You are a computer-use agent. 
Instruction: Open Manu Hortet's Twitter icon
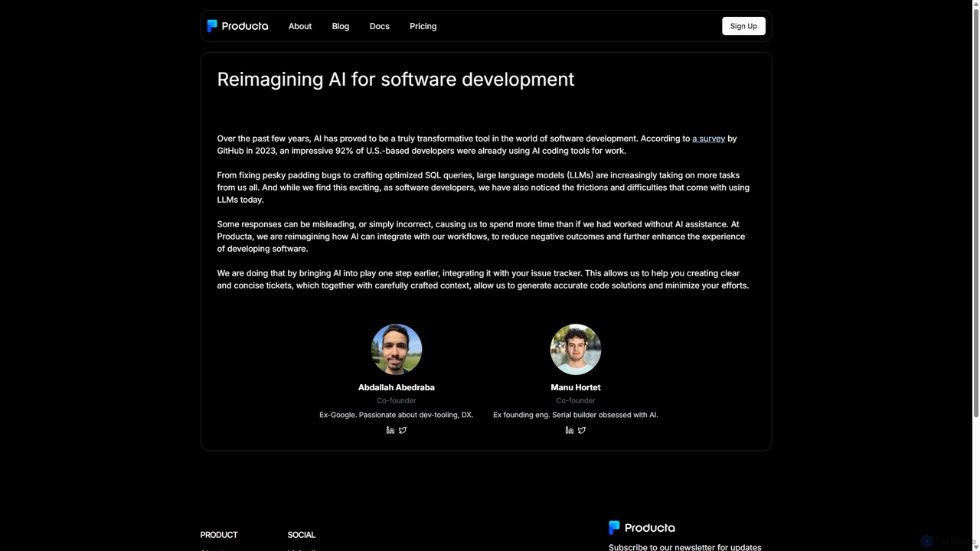[582, 430]
